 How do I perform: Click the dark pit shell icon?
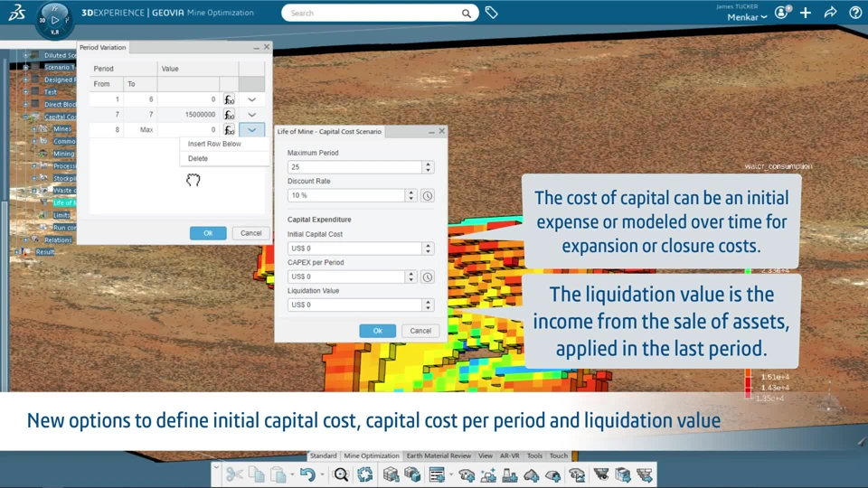click(x=601, y=474)
